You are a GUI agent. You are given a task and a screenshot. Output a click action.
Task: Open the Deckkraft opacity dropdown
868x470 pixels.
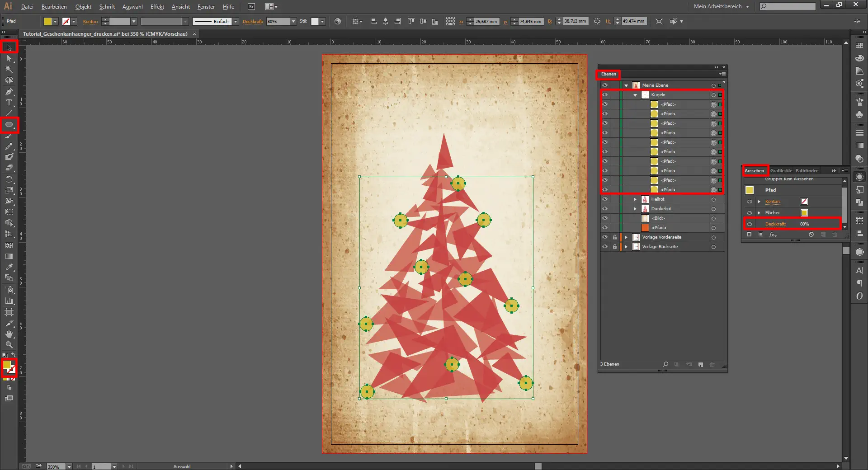(293, 22)
